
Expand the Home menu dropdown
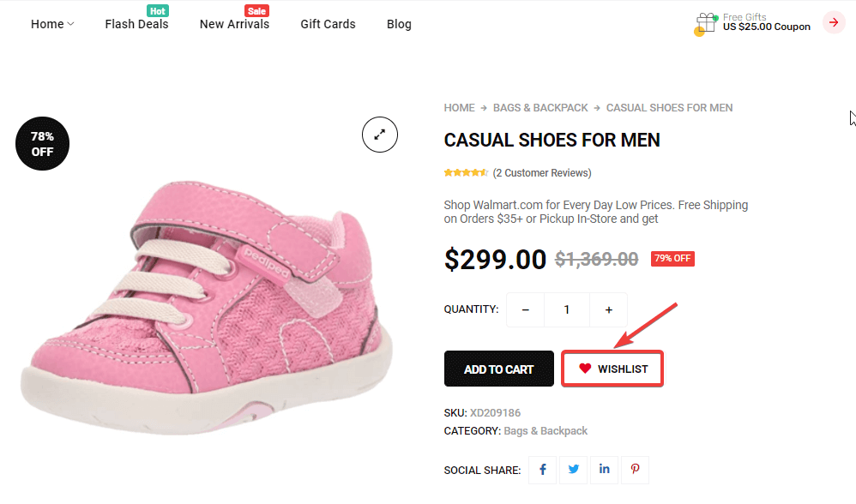[x=52, y=24]
